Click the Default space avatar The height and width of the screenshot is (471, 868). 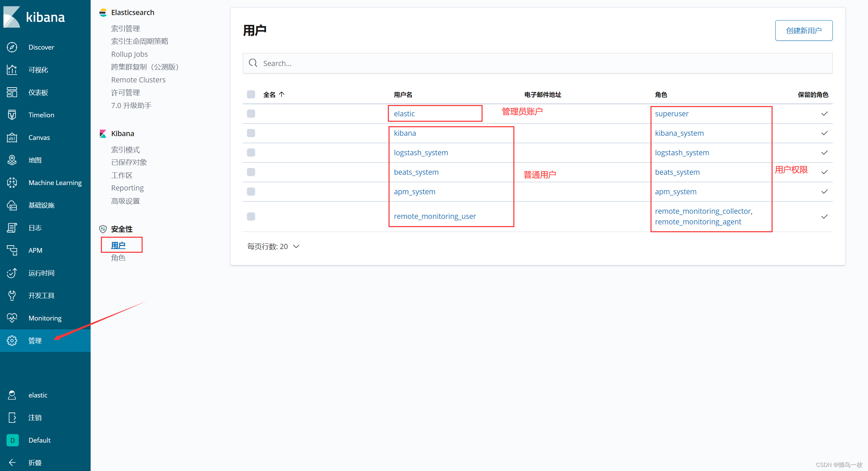pyautogui.click(x=13, y=440)
